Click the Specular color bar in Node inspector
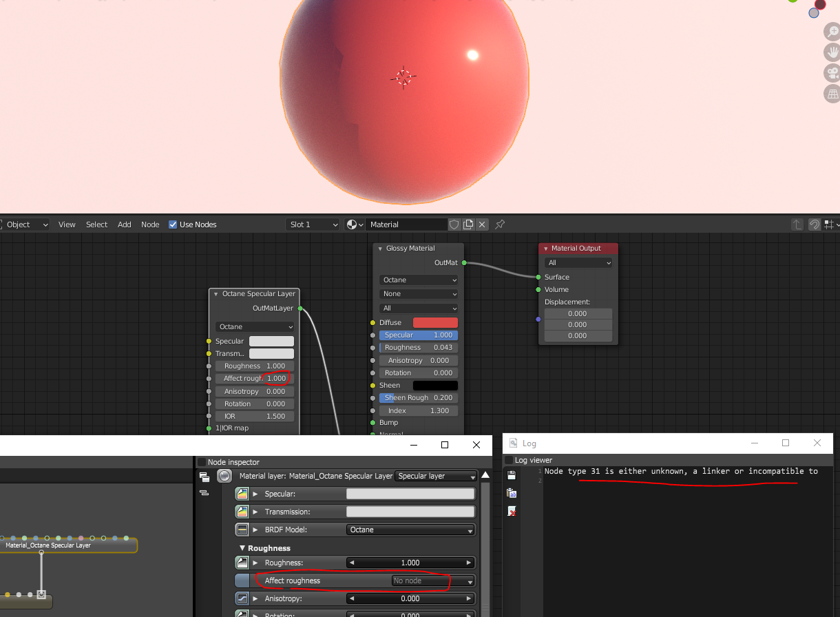This screenshot has width=840, height=617. coord(410,494)
